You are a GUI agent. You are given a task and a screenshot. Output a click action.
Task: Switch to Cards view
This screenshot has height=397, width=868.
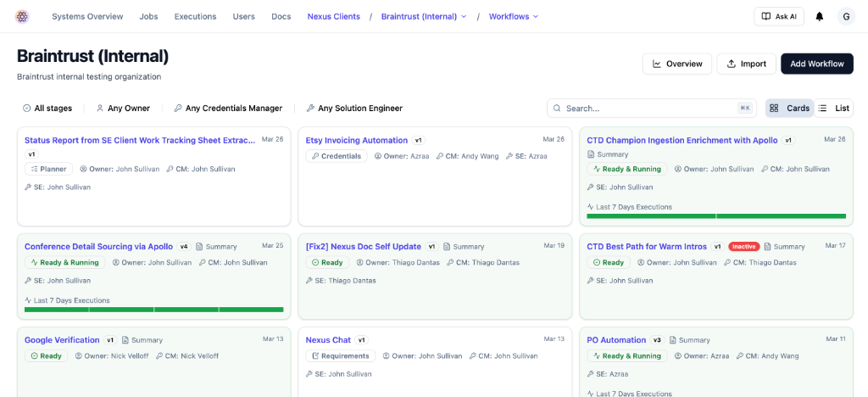[789, 109]
